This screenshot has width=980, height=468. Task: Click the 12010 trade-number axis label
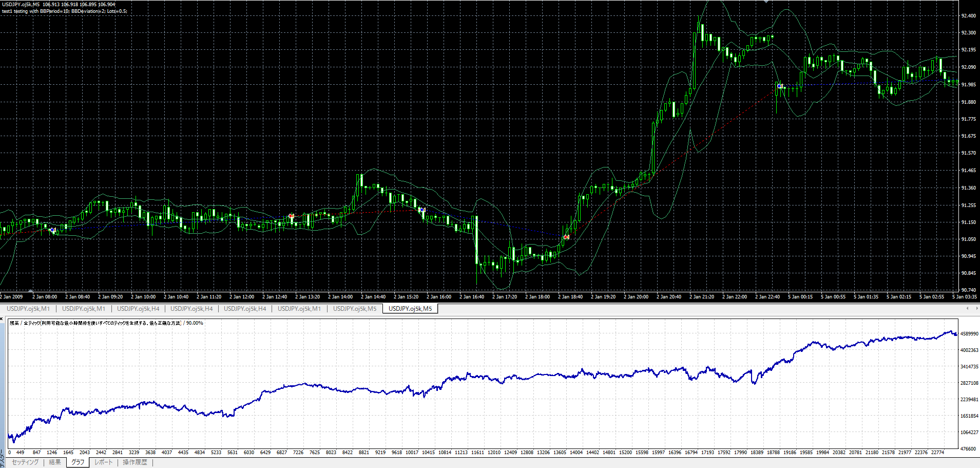494,453
